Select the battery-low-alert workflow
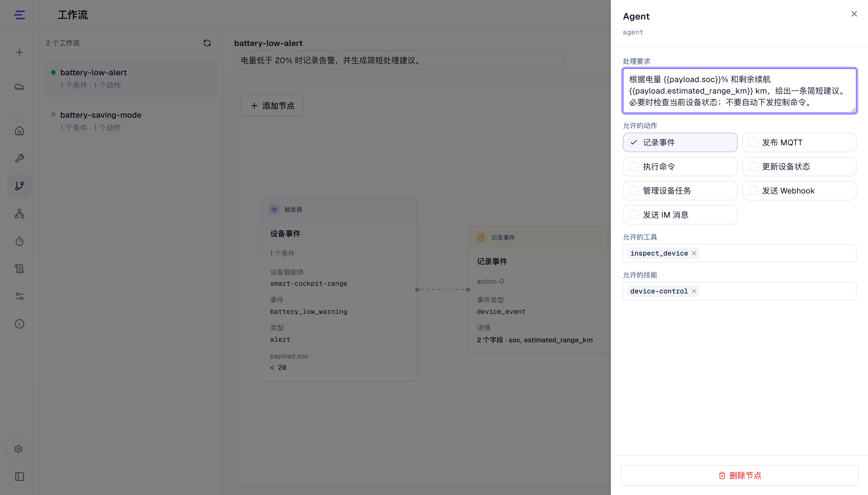868x495 pixels. (x=131, y=79)
